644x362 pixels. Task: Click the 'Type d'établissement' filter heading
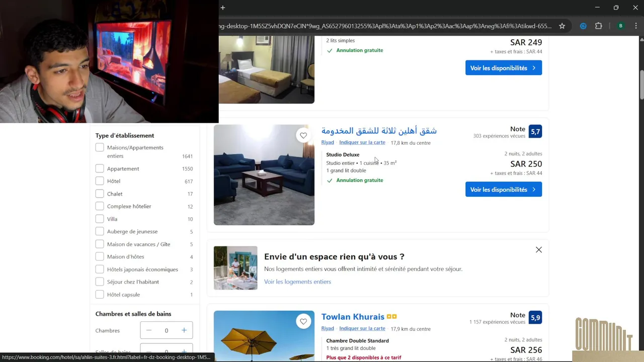tap(125, 136)
